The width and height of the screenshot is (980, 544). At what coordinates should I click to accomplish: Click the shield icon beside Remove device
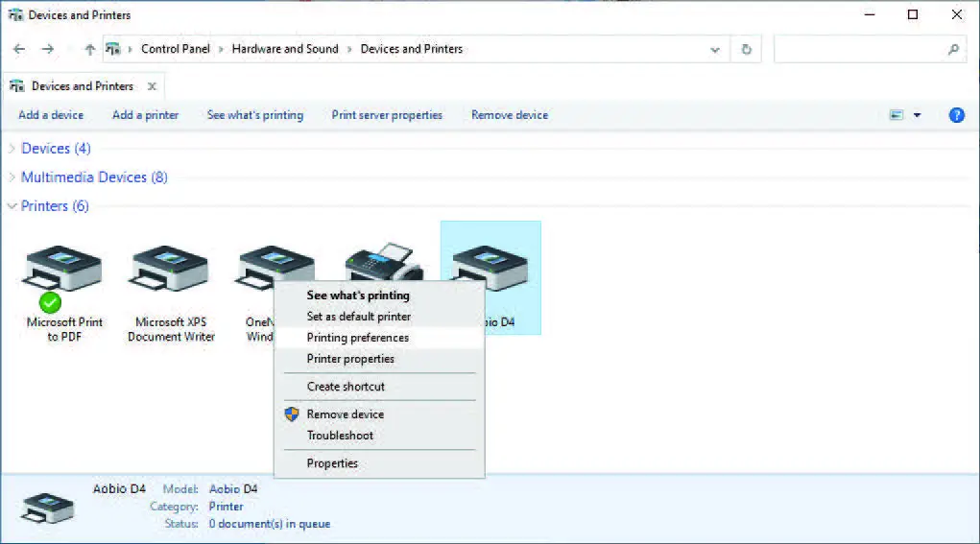click(x=291, y=414)
